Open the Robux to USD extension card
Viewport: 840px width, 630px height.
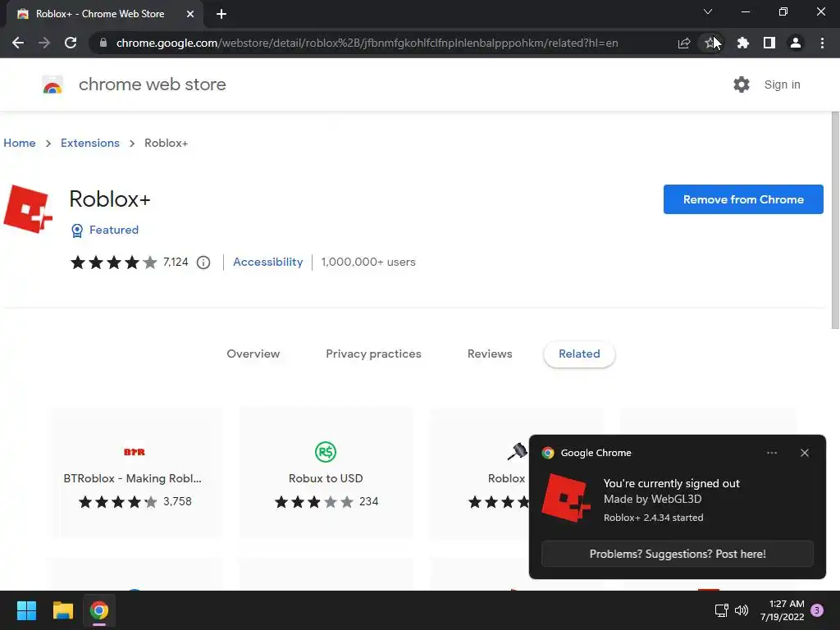pos(326,472)
